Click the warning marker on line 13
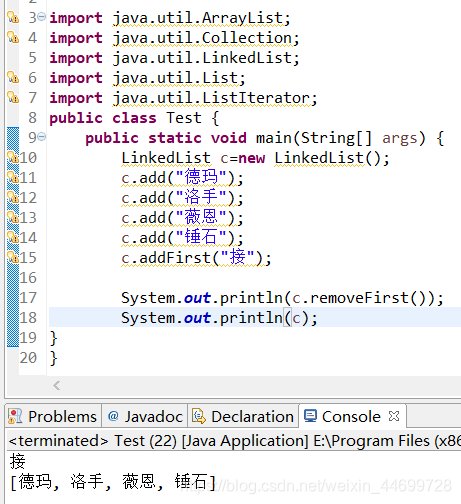This screenshot has height=504, width=461. click(x=13, y=218)
